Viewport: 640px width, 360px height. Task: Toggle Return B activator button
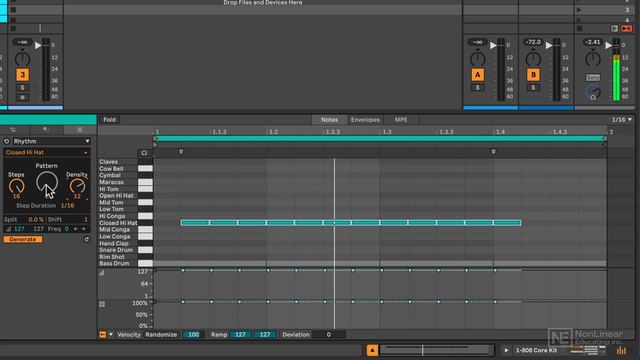(533, 75)
